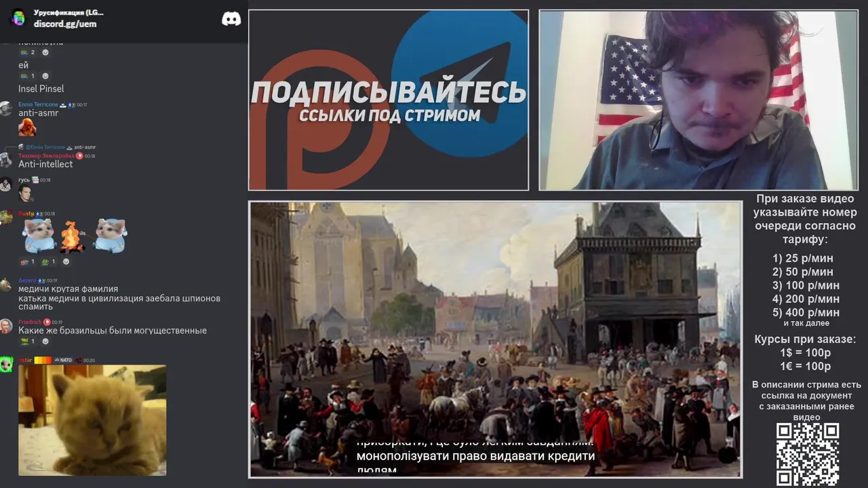Open the man's face emoji in гусь's message
Screen dimensions: 868x488
26,195
